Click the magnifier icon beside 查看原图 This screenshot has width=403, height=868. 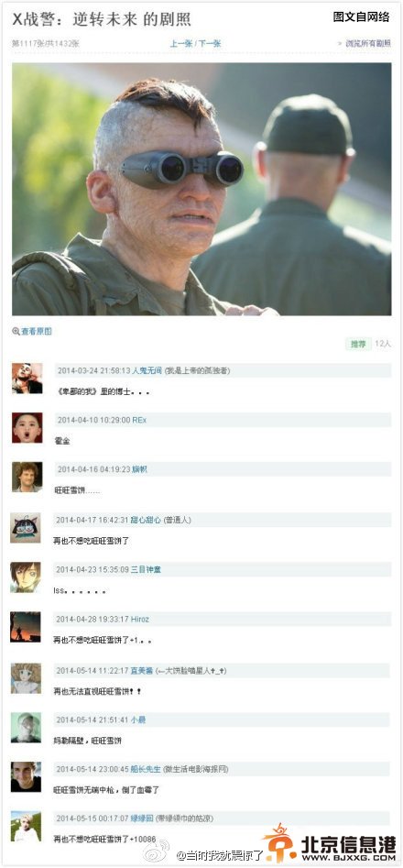16,332
